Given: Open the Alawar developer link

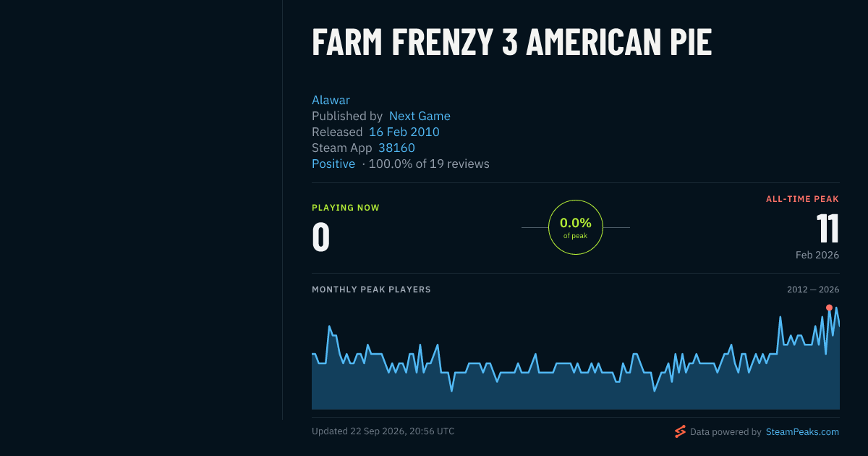Looking at the screenshot, I should [331, 100].
